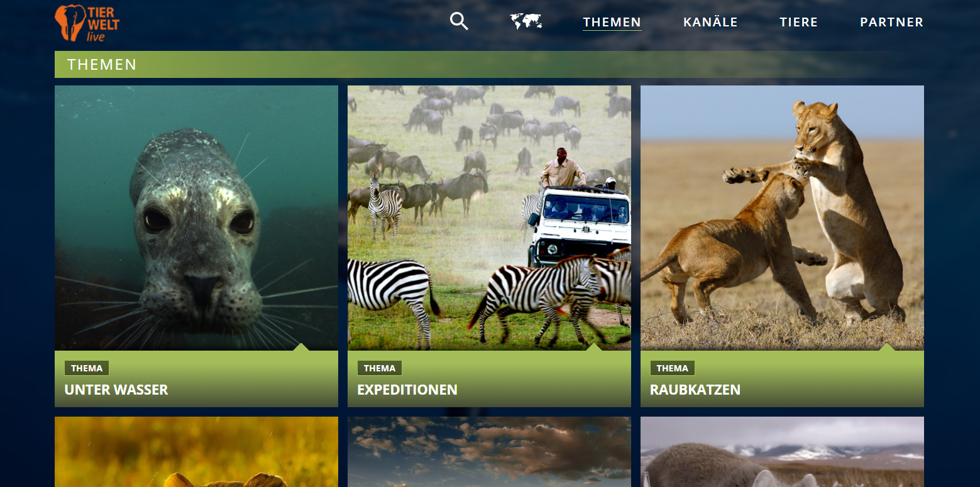The width and height of the screenshot is (980, 487).
Task: Click the UNTER WASSER title link
Action: (x=116, y=390)
